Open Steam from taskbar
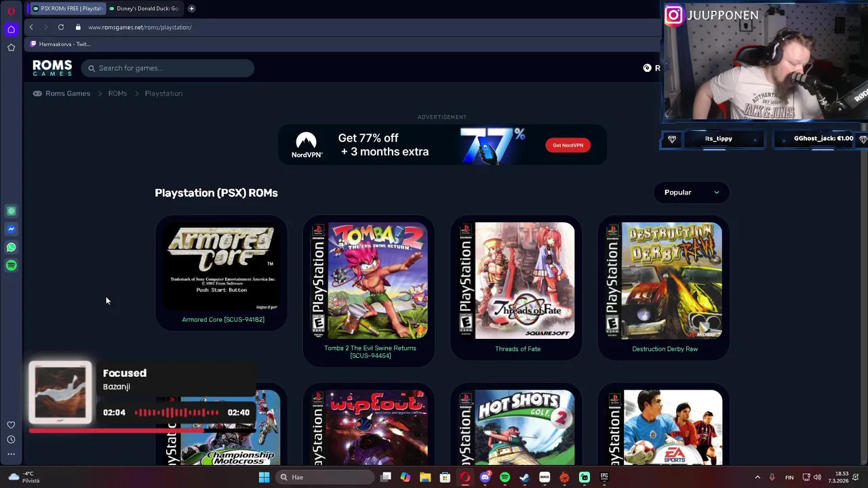 (x=524, y=477)
